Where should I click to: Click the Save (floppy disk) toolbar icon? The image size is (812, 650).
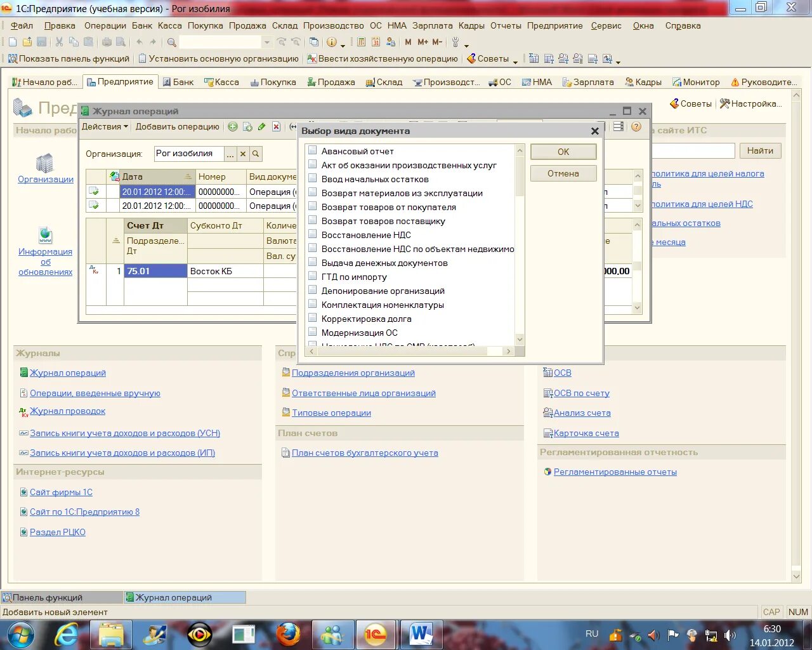42,42
